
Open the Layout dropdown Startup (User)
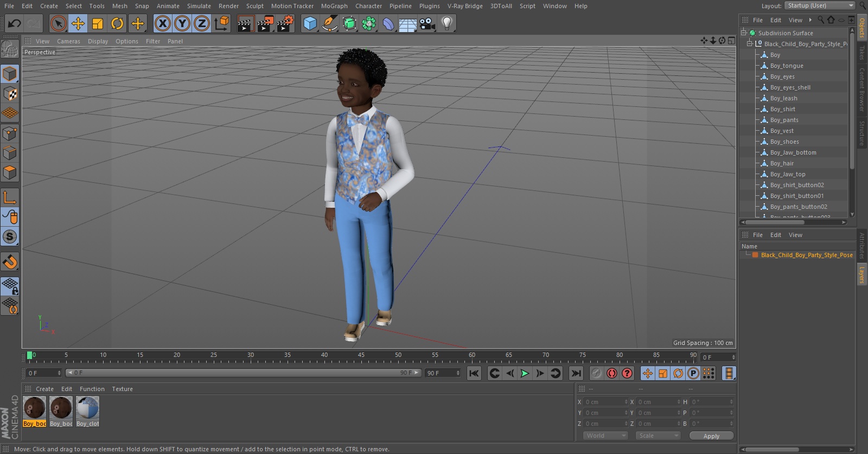(820, 5)
